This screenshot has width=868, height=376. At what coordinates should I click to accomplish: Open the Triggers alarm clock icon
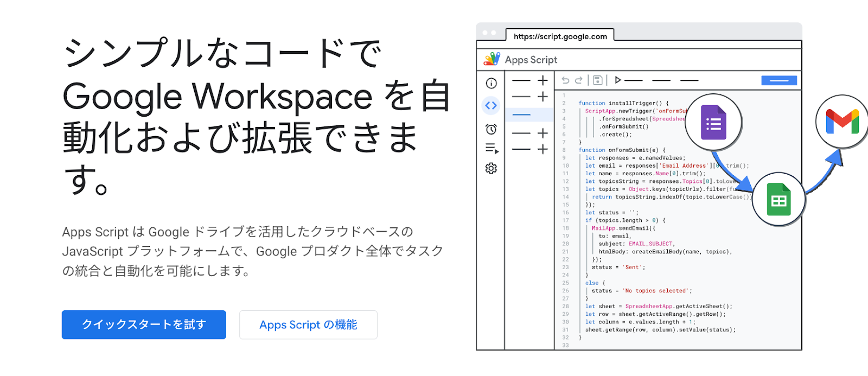point(491,129)
